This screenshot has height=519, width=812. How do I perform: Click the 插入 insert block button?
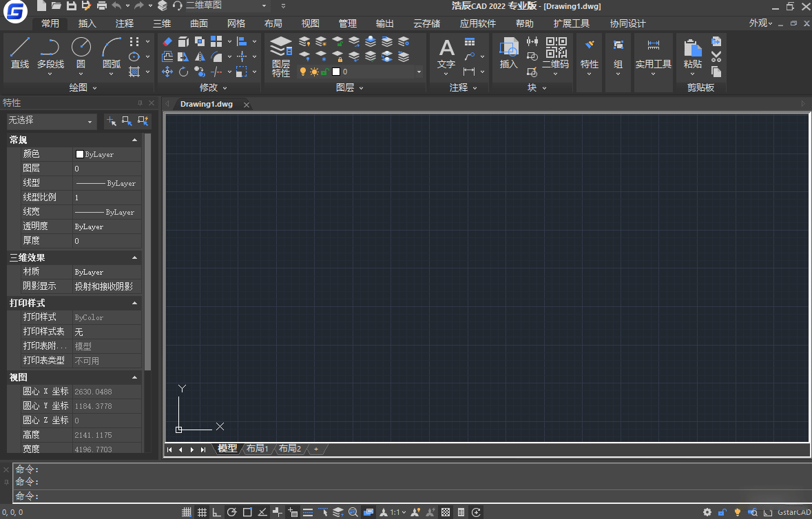click(x=508, y=53)
